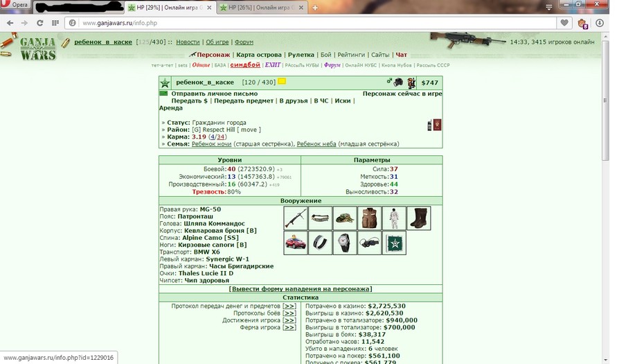Click Вывести форму нападения на персонажа

coord(301,288)
